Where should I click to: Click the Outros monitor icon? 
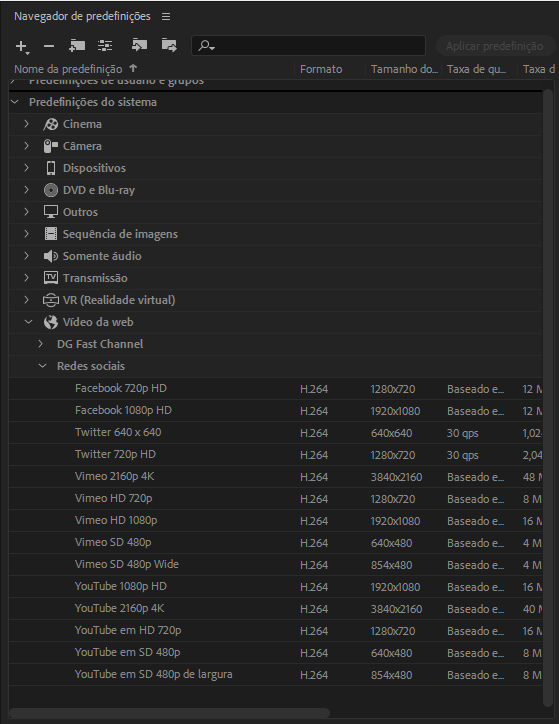point(51,212)
